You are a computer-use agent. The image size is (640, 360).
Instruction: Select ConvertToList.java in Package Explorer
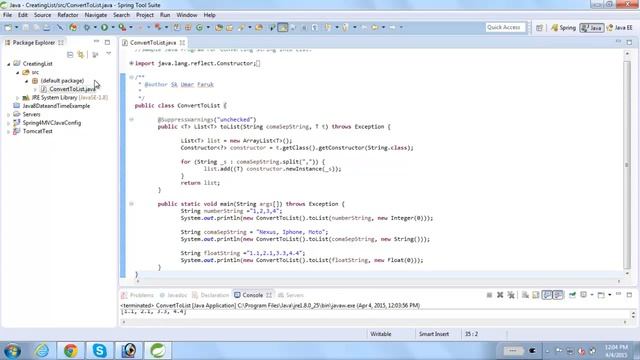tap(72, 89)
